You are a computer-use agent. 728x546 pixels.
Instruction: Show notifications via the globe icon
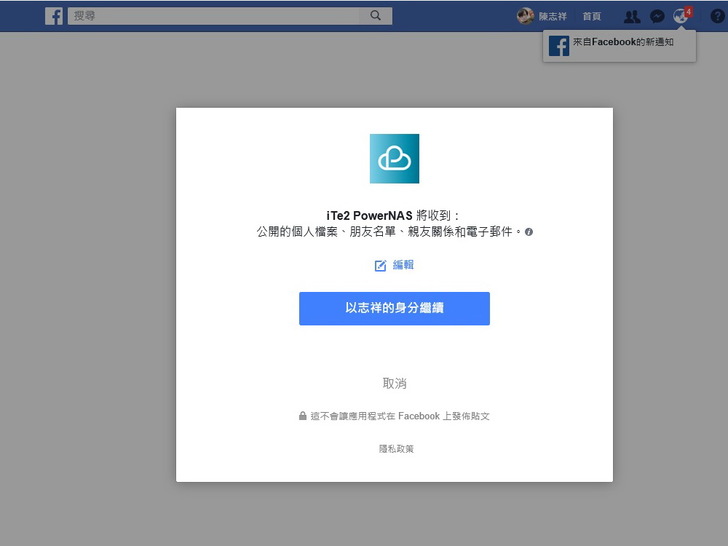(681, 17)
